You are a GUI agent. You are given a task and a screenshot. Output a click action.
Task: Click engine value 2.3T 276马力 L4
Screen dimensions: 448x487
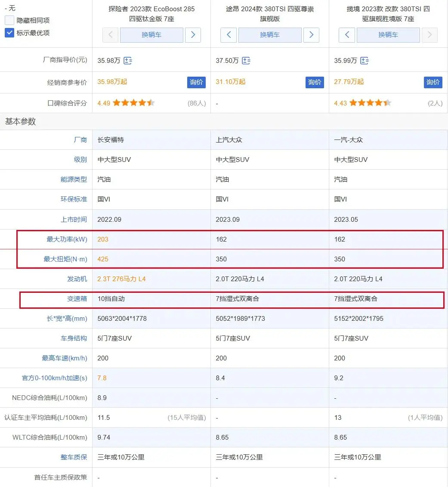point(121,279)
